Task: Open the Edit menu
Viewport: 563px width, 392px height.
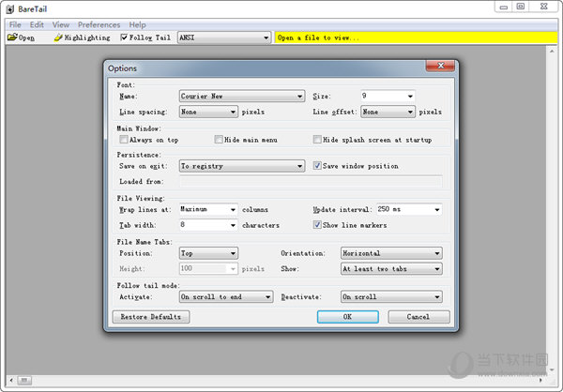Action: [x=37, y=24]
